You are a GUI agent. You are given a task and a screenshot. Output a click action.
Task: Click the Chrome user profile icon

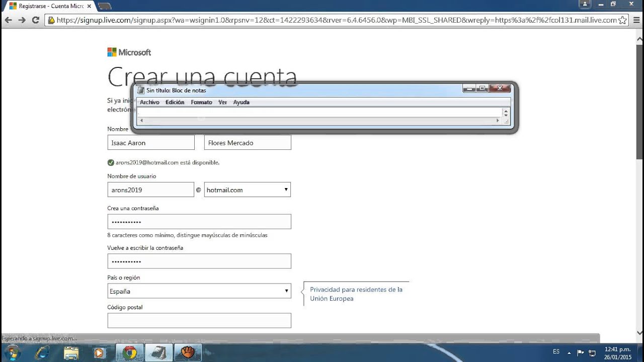click(585, 4)
